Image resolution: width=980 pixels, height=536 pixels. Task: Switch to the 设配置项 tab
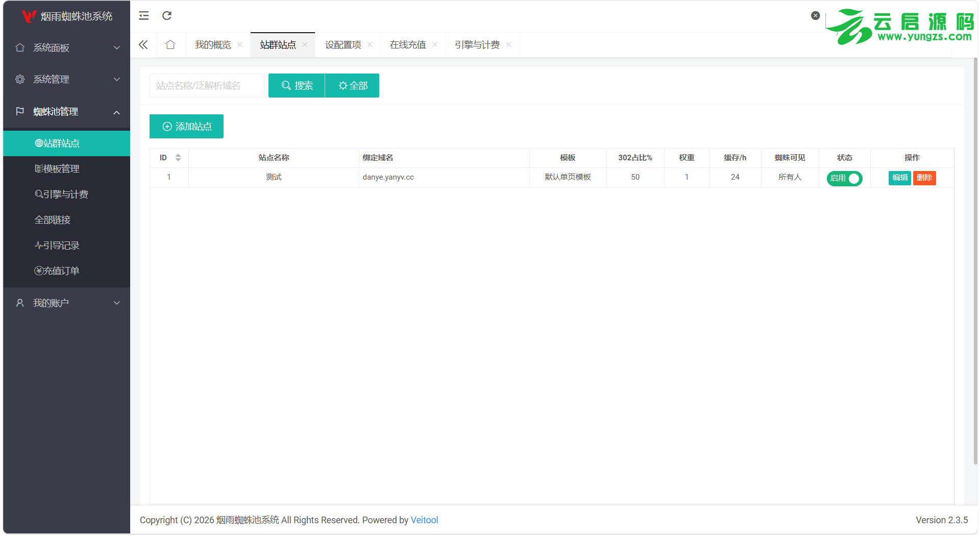point(343,45)
